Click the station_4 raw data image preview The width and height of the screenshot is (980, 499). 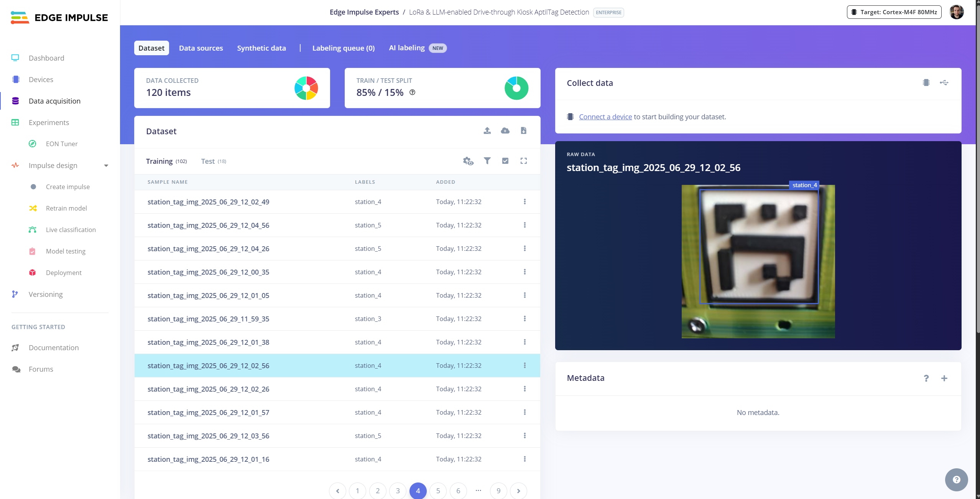click(758, 262)
